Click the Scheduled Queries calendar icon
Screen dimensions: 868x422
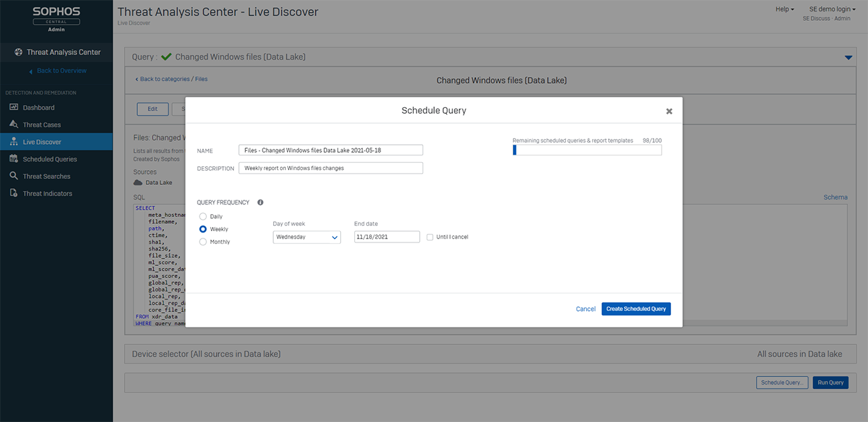coord(13,159)
